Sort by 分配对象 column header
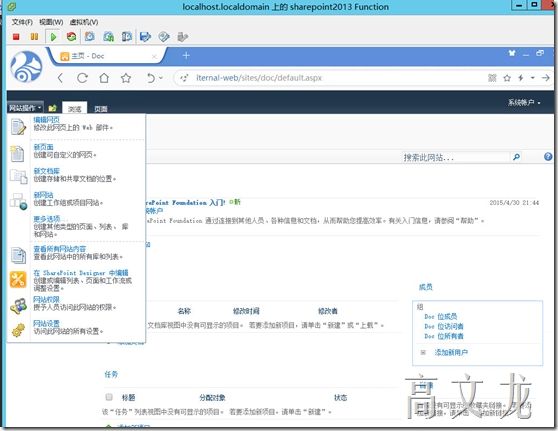Screen dimensions: 558x431 [x=212, y=398]
